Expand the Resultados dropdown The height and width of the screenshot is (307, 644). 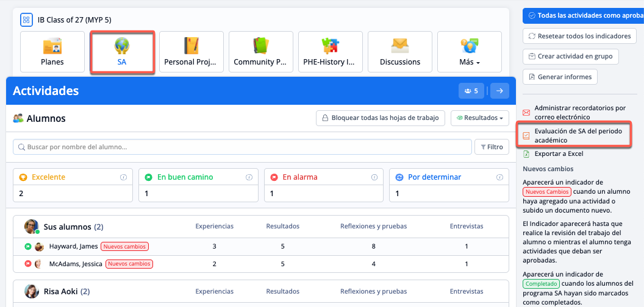(x=479, y=118)
